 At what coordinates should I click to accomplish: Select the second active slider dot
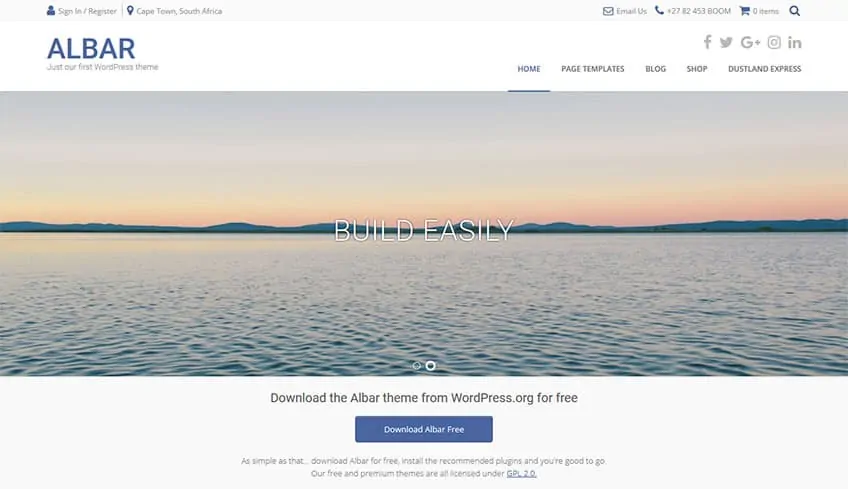coord(430,366)
